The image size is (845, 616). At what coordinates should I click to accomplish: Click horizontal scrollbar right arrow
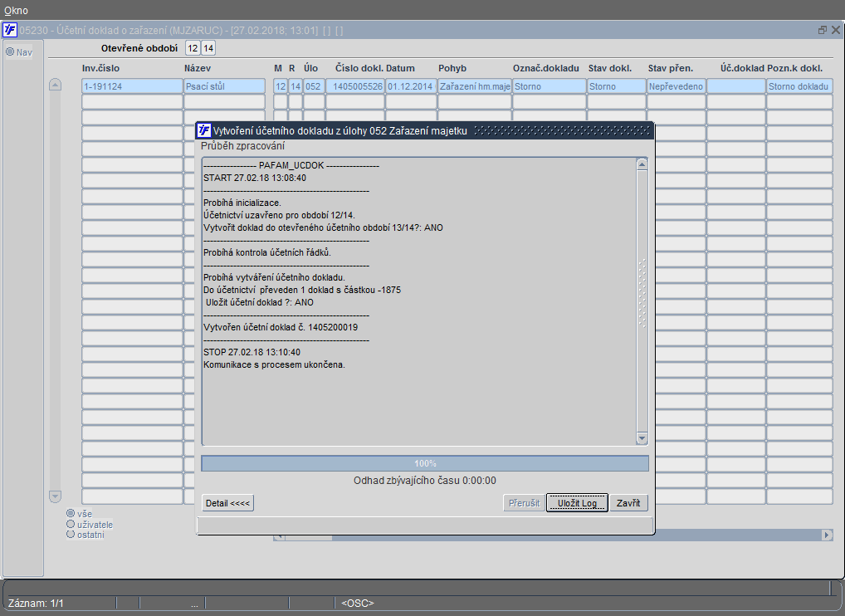pyautogui.click(x=828, y=535)
